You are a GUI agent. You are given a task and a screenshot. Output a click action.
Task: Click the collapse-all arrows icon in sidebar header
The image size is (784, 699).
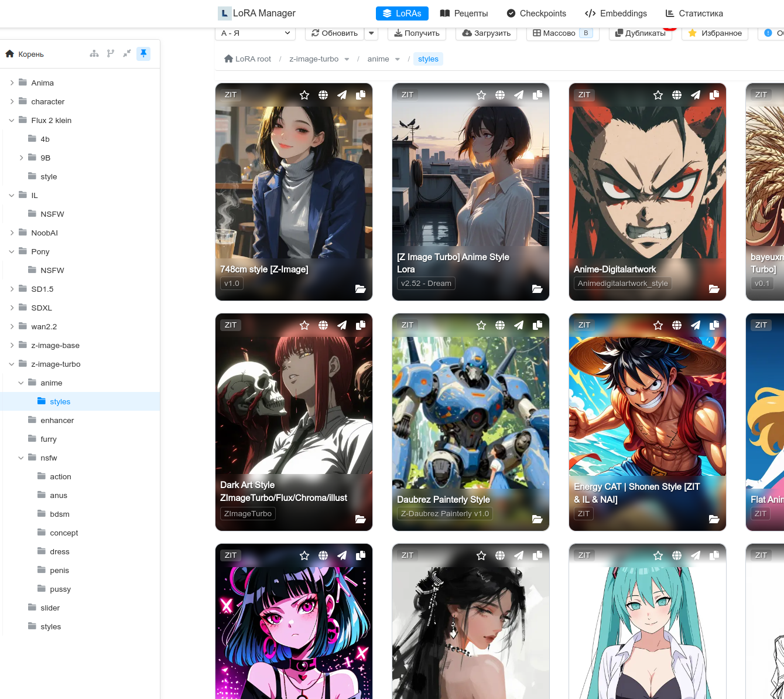(x=127, y=54)
